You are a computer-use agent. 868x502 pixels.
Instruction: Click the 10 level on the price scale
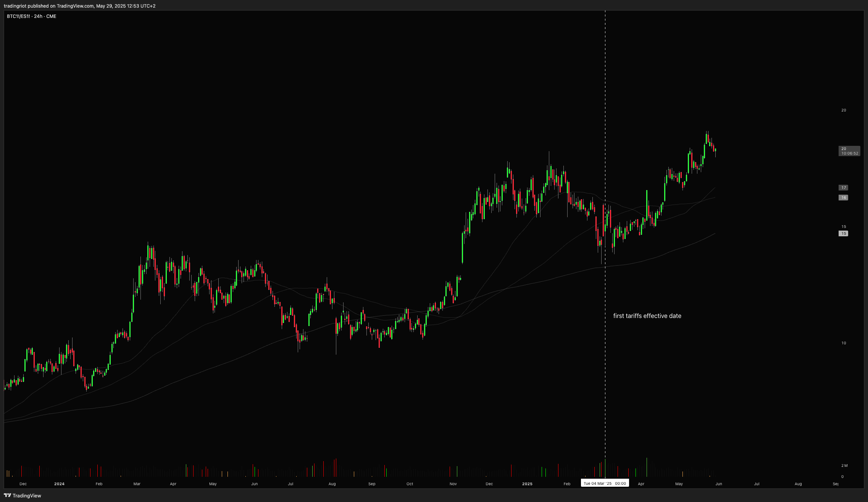click(844, 343)
